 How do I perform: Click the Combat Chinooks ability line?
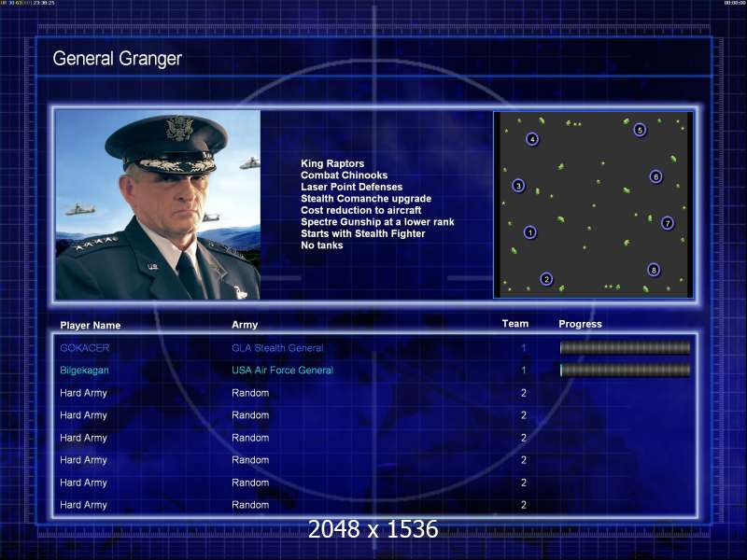point(344,175)
